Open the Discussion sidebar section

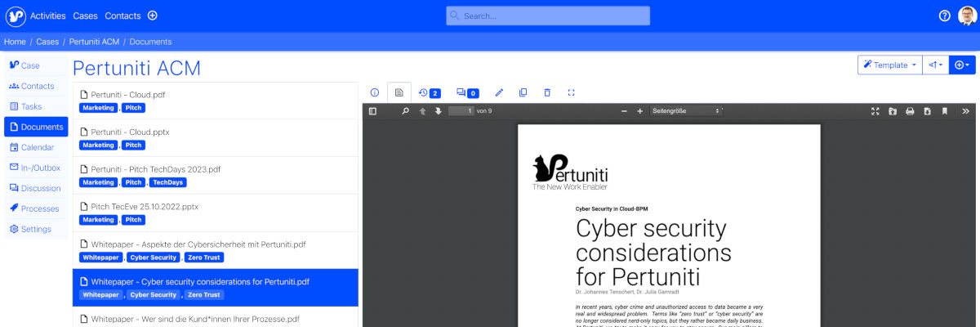pyautogui.click(x=36, y=188)
